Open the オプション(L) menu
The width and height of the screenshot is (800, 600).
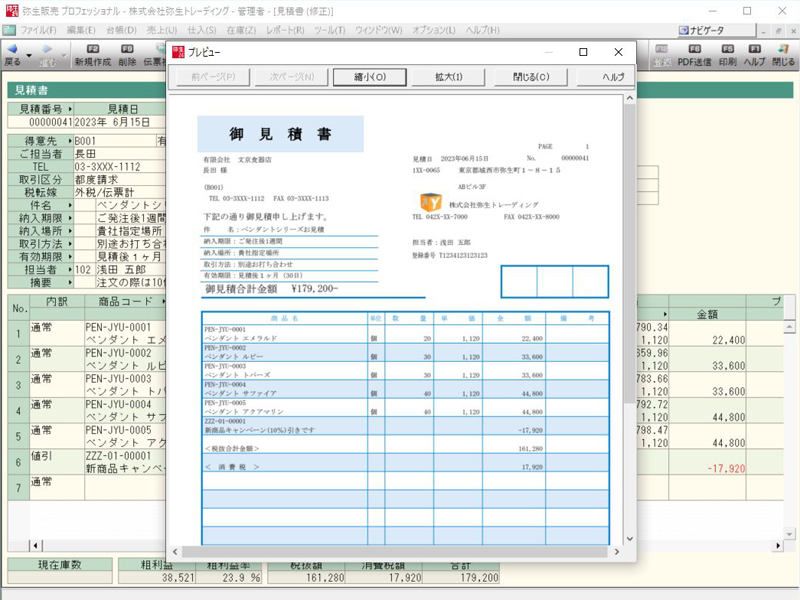tap(434, 31)
